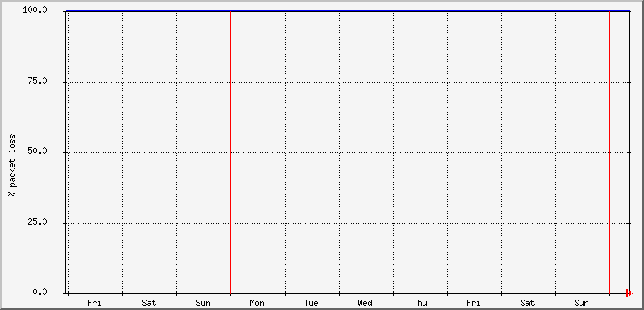Click the "50.0" y-axis label

coord(38,151)
